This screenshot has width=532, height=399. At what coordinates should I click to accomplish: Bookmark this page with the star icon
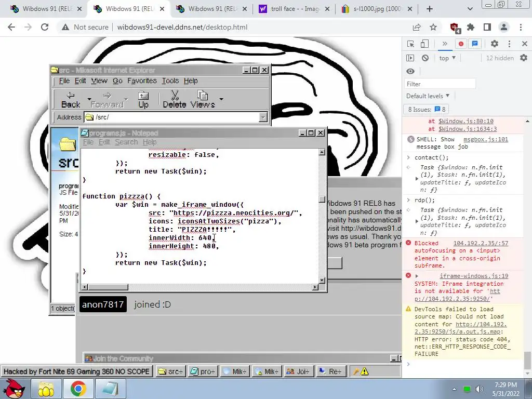tap(433, 27)
